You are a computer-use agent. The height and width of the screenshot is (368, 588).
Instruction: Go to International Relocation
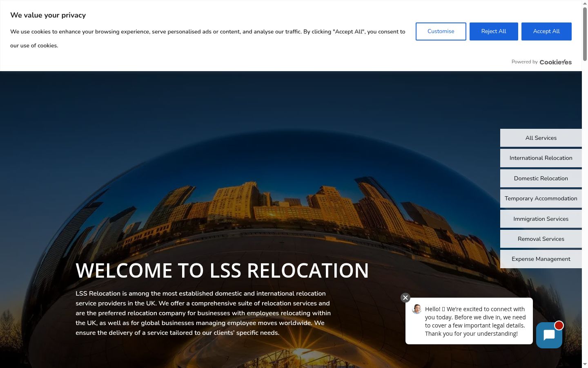pyautogui.click(x=541, y=158)
